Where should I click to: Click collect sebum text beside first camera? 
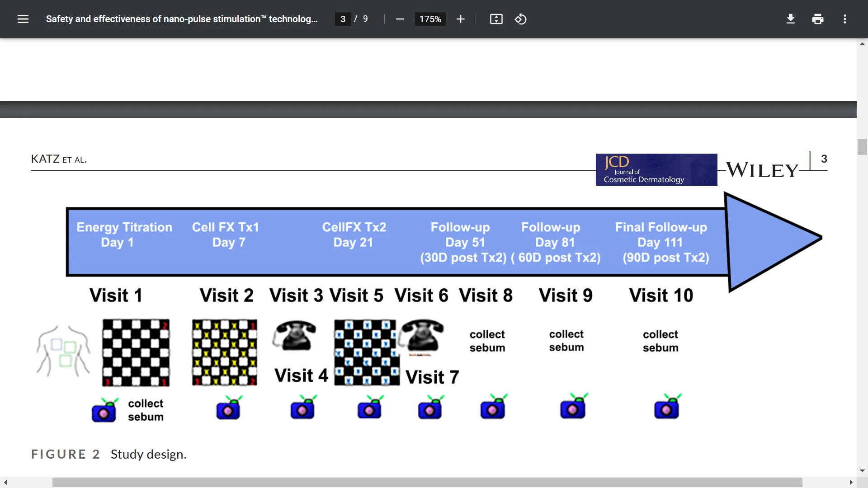pyautogui.click(x=146, y=410)
